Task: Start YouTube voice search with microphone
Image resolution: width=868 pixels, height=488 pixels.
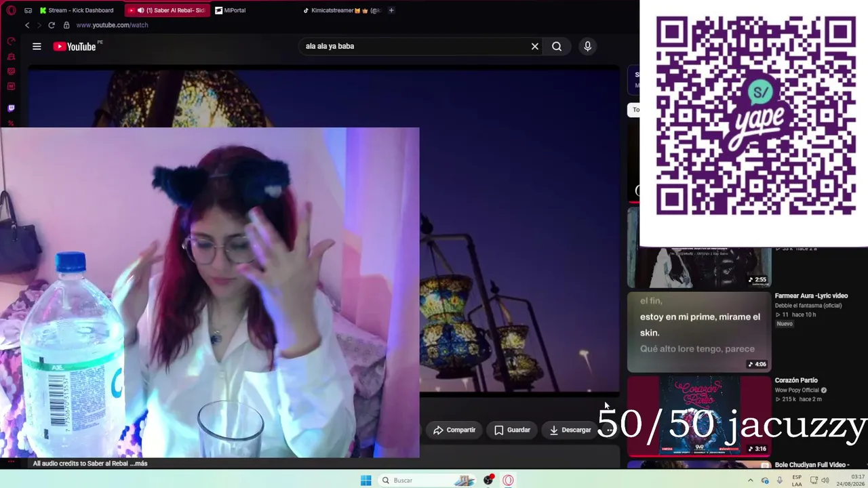Action: click(587, 46)
